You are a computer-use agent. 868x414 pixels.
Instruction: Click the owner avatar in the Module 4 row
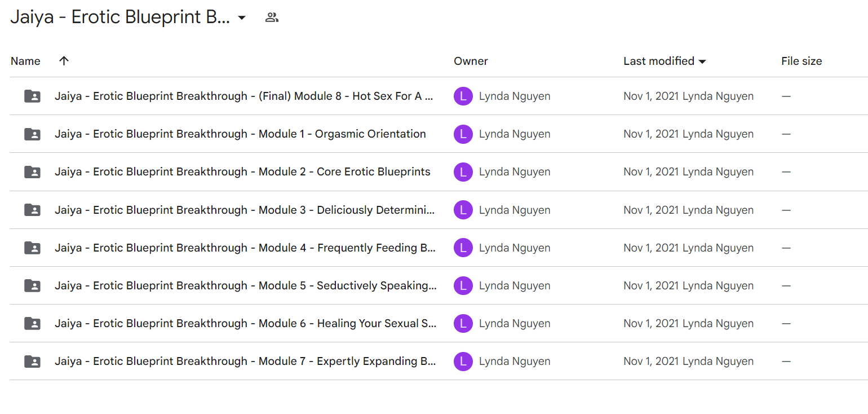click(463, 248)
